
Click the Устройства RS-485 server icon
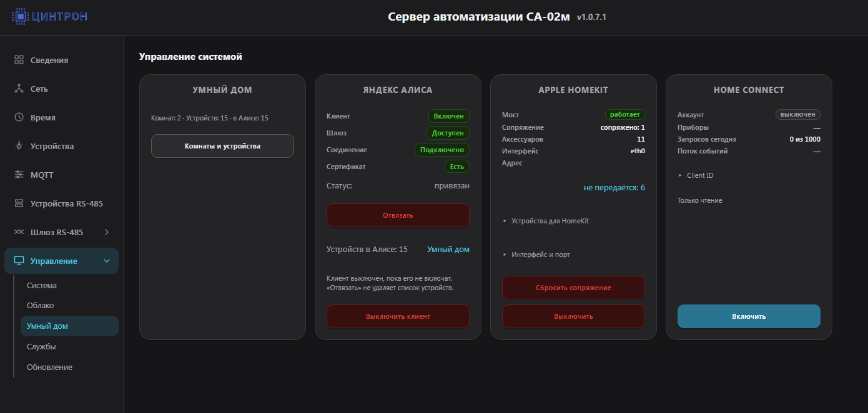(x=19, y=203)
